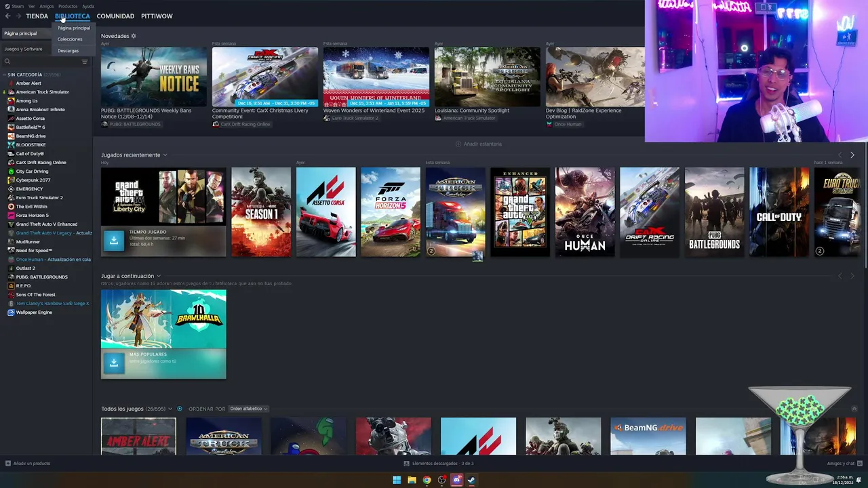868x488 pixels.
Task: Click the download icon on Brawlhalla card
Action: pyautogui.click(x=114, y=363)
